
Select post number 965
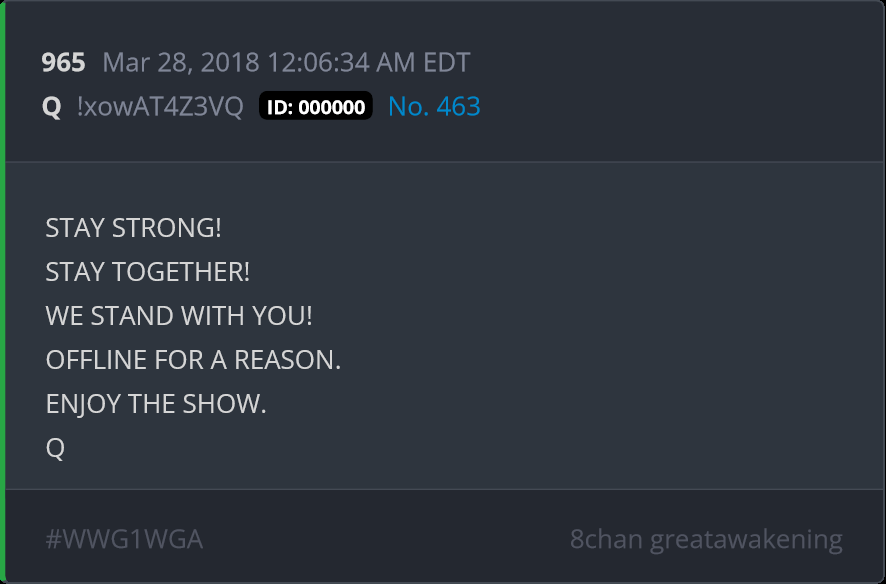pos(63,62)
